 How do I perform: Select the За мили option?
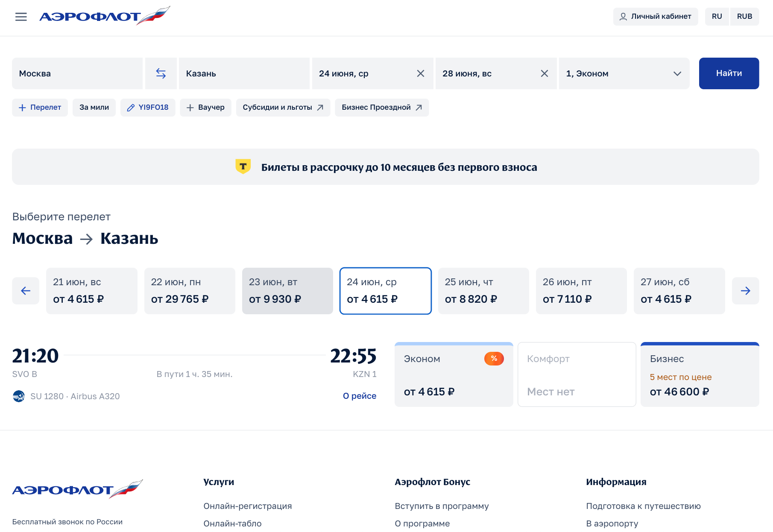tap(94, 108)
